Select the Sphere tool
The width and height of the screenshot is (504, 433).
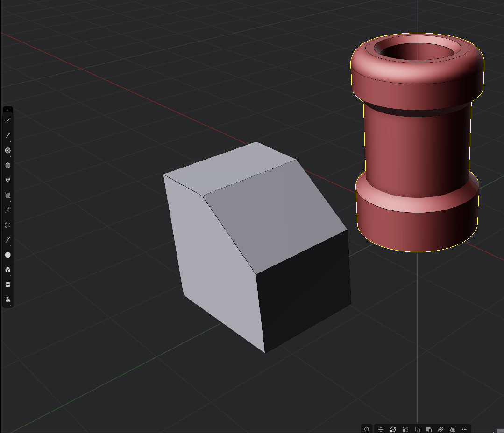(8, 255)
